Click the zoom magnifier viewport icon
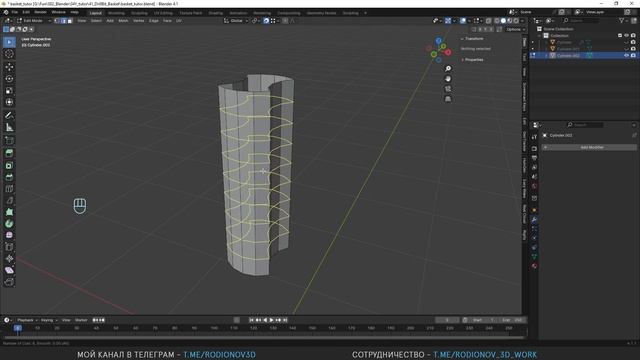Screen dimensions: 640x360 click(x=448, y=69)
